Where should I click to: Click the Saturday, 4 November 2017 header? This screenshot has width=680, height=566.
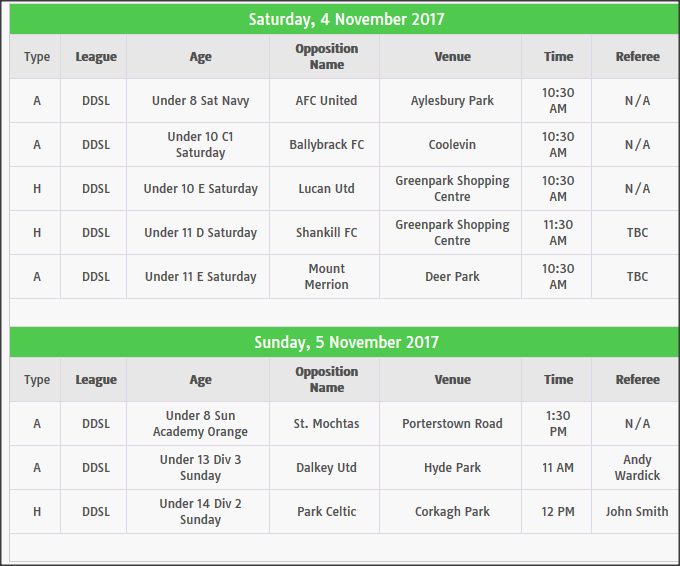[x=346, y=19]
